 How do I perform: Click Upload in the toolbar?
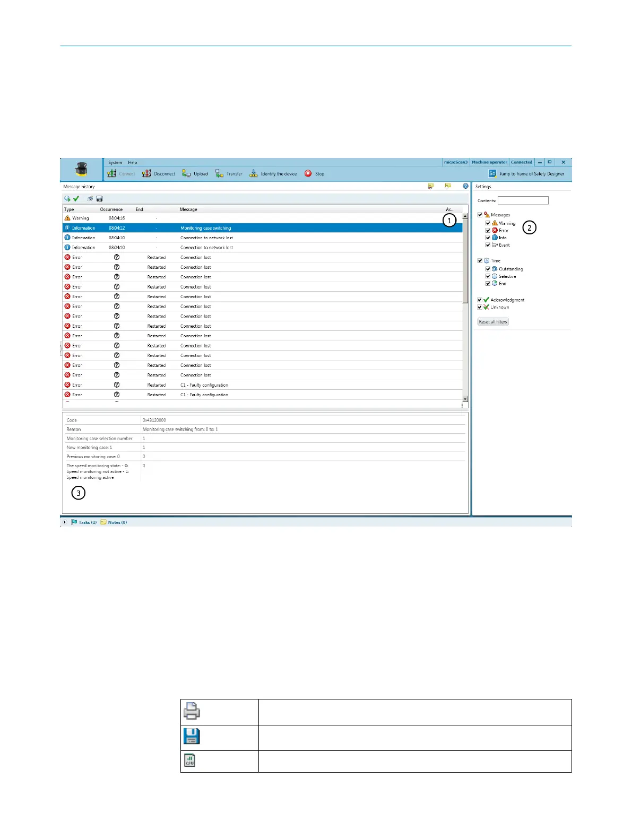pyautogui.click(x=195, y=173)
